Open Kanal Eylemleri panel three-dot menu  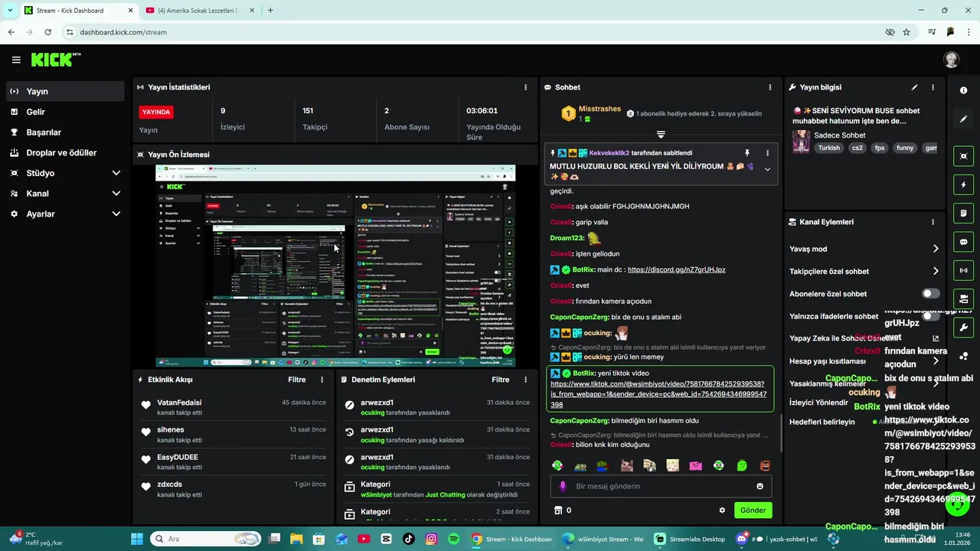[x=933, y=222]
